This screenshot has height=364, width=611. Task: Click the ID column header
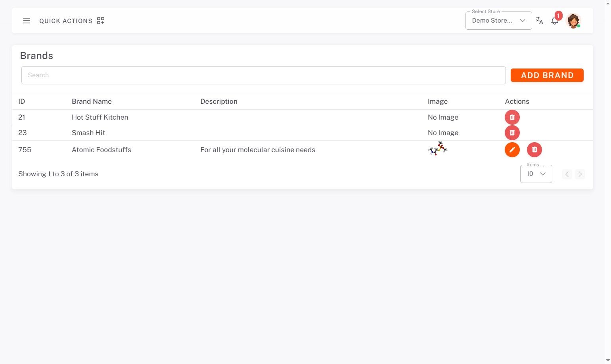(x=21, y=101)
